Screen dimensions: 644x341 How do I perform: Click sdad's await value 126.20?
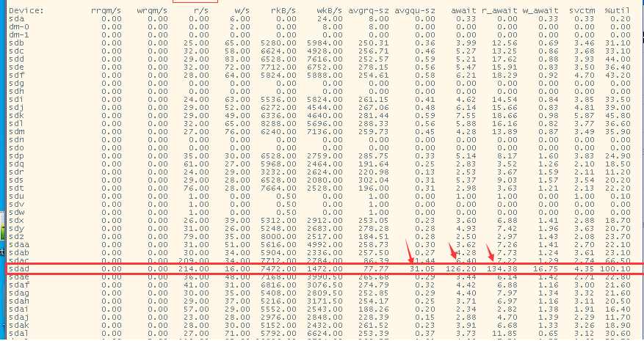coord(461,269)
